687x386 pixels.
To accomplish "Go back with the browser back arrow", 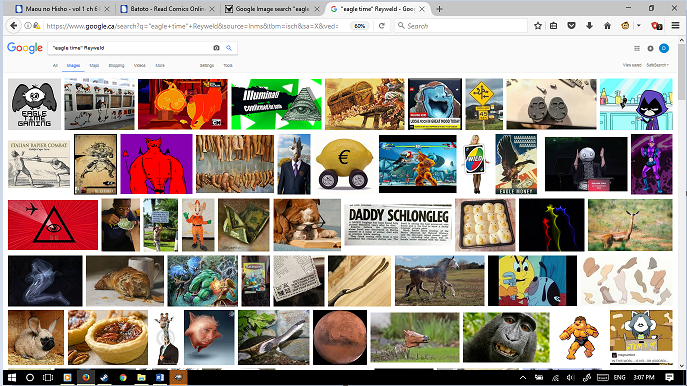I will pyautogui.click(x=14, y=26).
